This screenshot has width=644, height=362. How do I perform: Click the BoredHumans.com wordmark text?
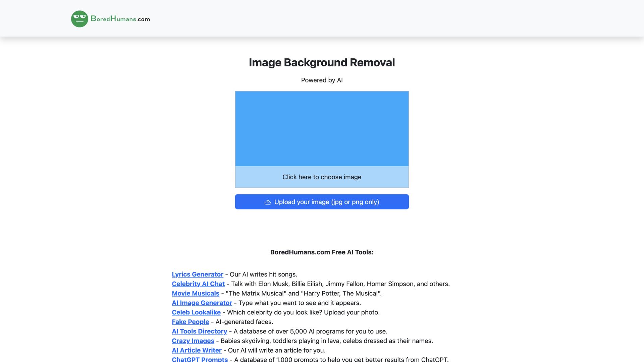(120, 19)
